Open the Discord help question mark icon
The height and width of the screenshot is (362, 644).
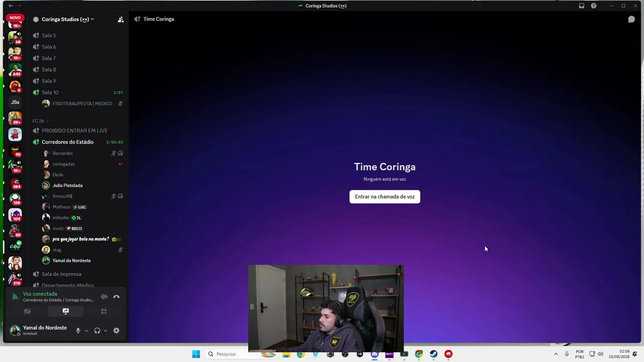594,6
